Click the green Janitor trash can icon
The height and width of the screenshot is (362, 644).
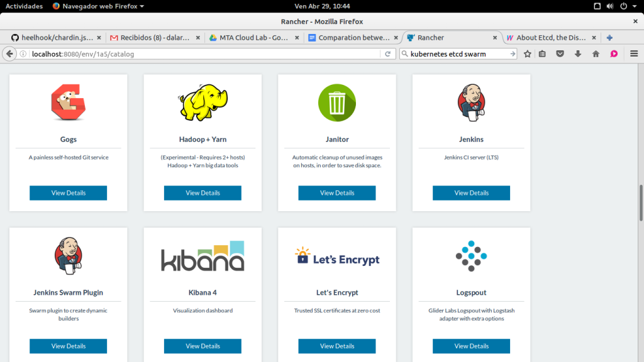[337, 102]
